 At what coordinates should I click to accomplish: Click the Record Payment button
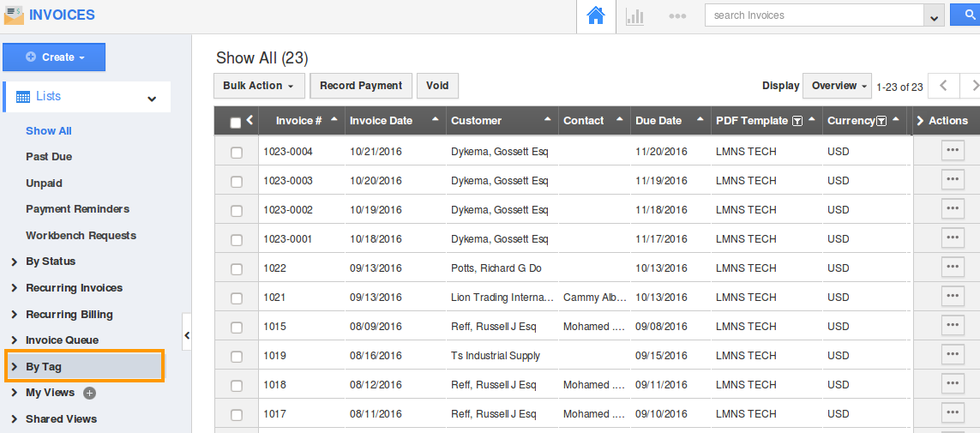361,86
